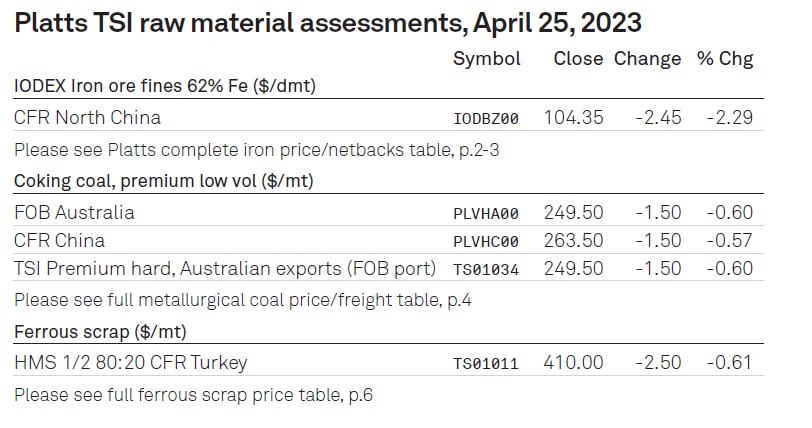The image size is (812, 428).
Task: Select the TS01034 symbol code
Action: click(486, 269)
